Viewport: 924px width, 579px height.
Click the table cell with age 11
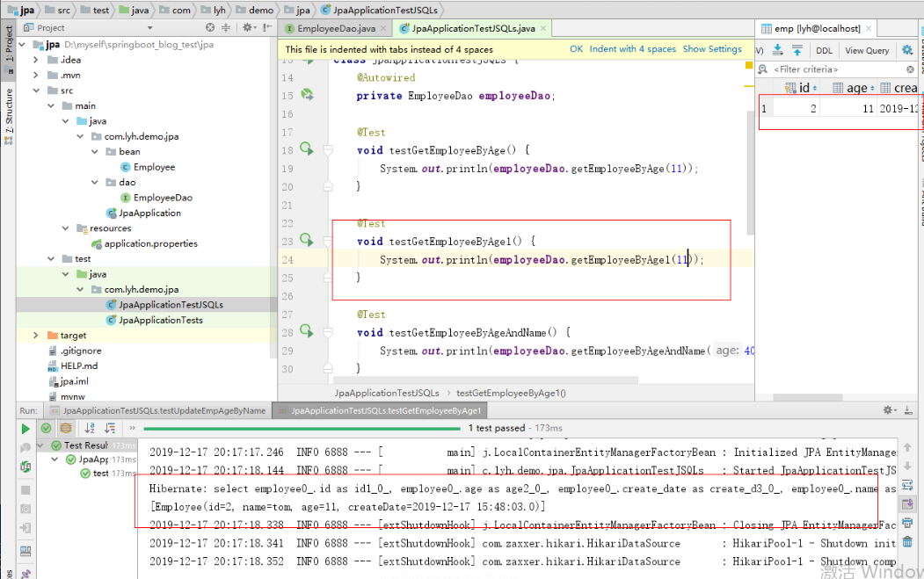(847, 108)
